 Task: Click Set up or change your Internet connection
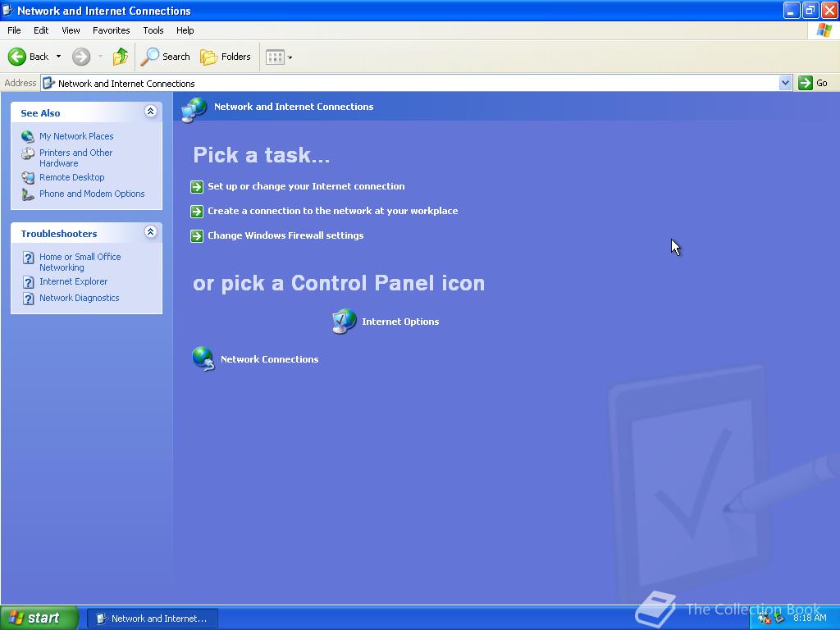(x=306, y=186)
